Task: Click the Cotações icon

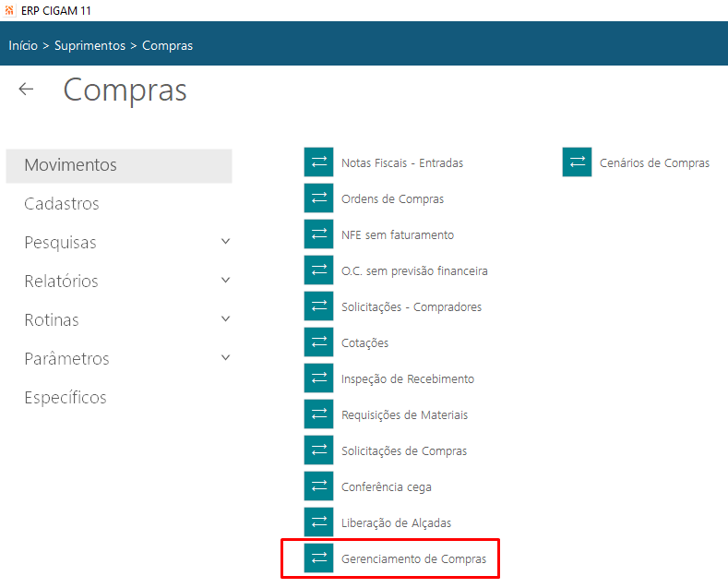Action: point(318,342)
